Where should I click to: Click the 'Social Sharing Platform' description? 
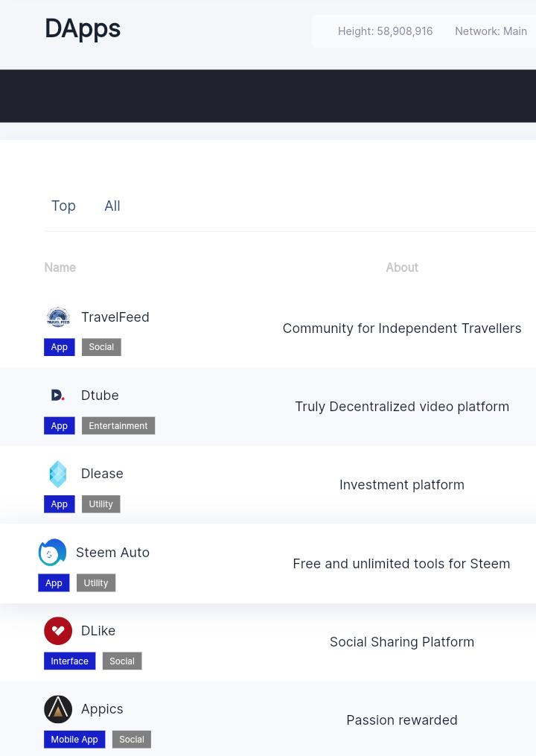coord(402,642)
